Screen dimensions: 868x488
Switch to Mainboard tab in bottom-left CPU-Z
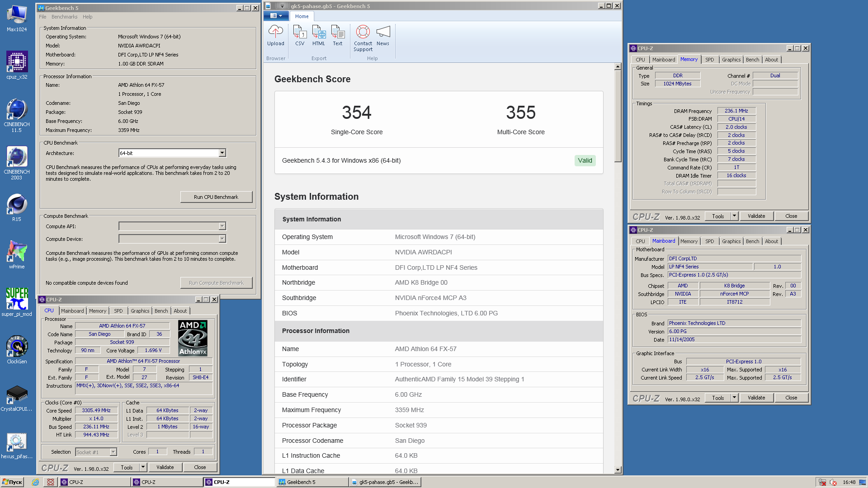pos(72,311)
